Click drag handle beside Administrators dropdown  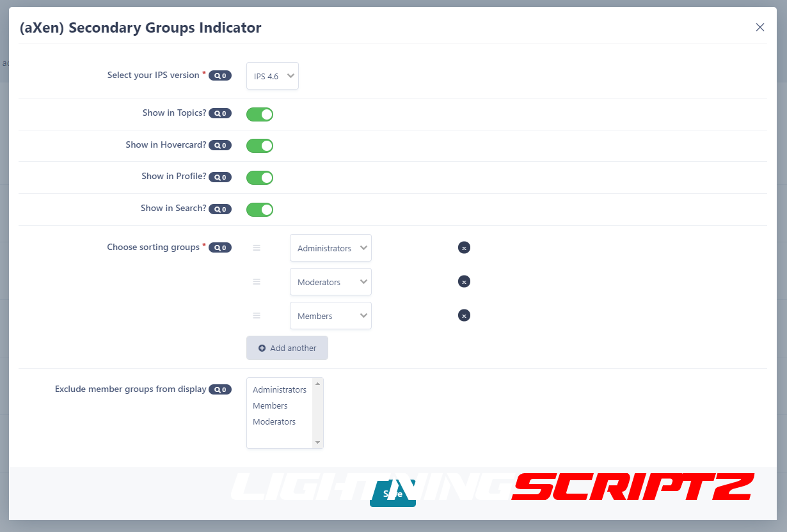pyautogui.click(x=257, y=247)
